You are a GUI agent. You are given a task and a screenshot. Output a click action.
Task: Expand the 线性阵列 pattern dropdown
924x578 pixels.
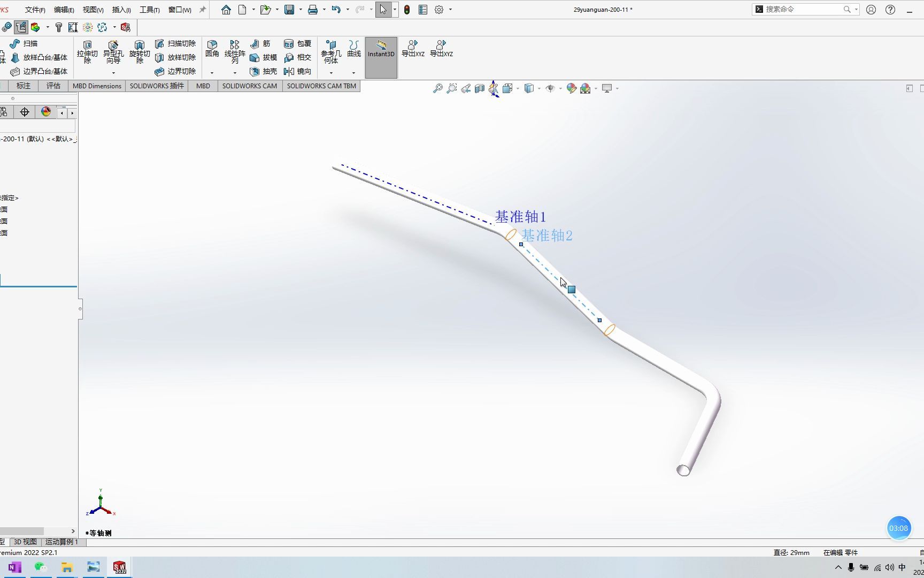[x=234, y=72]
